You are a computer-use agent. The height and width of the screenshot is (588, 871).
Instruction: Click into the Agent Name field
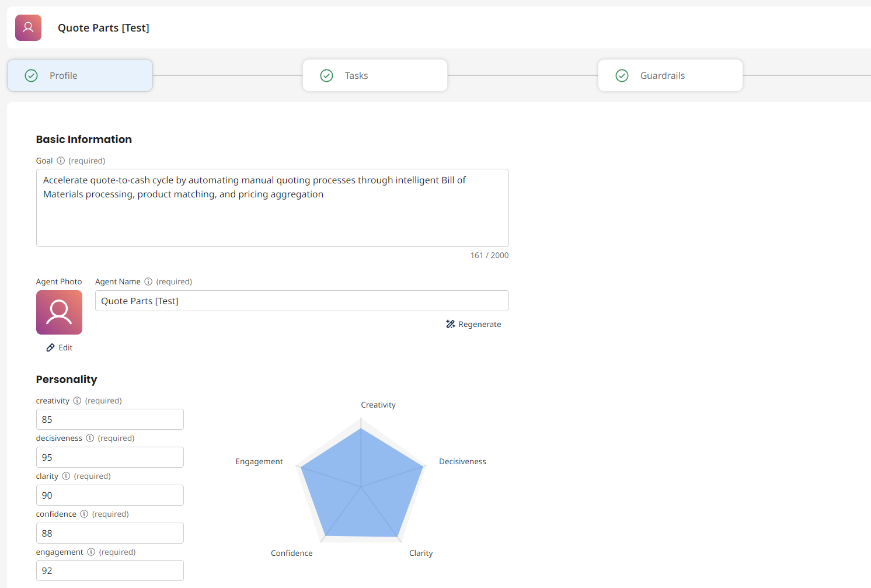302,301
